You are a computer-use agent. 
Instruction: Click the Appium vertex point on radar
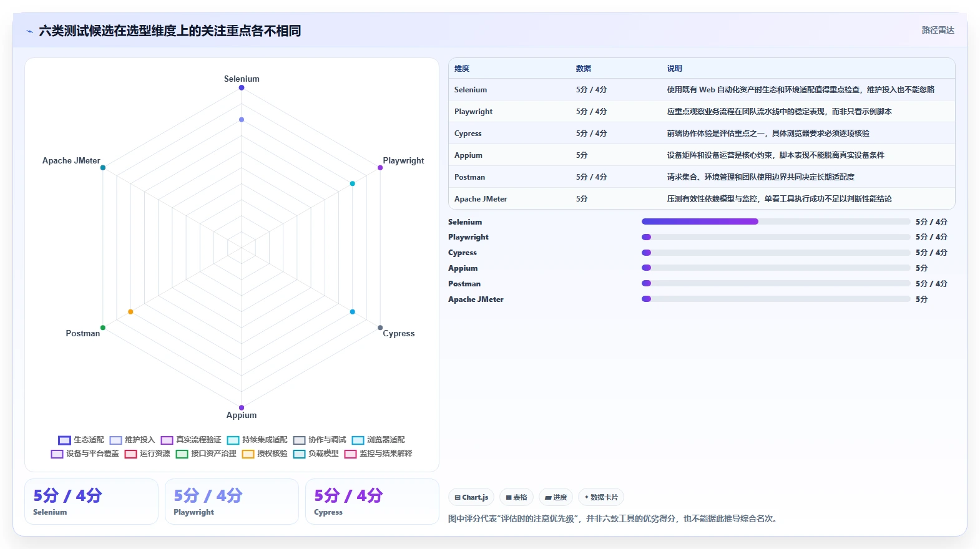[242, 407]
